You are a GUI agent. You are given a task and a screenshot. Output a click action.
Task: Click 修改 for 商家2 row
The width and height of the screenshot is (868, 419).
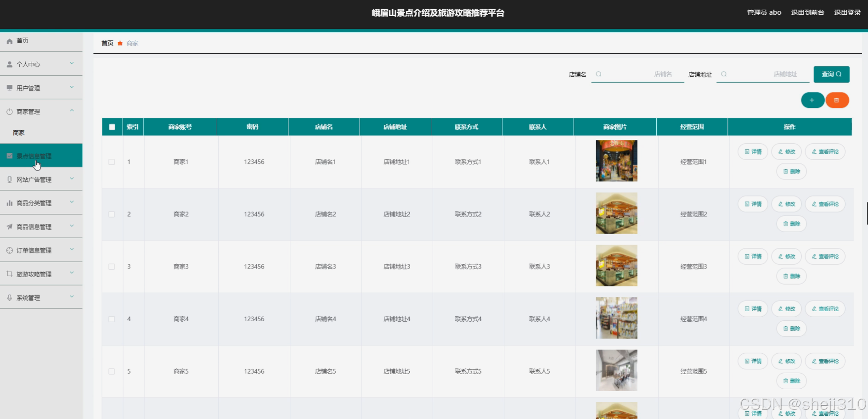pyautogui.click(x=787, y=204)
